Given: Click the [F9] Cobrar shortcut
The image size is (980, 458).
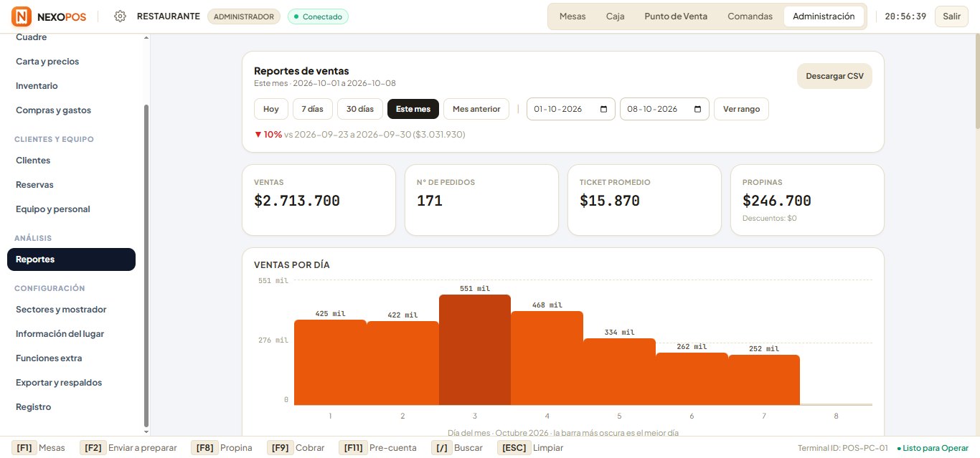Looking at the screenshot, I should pos(296,448).
